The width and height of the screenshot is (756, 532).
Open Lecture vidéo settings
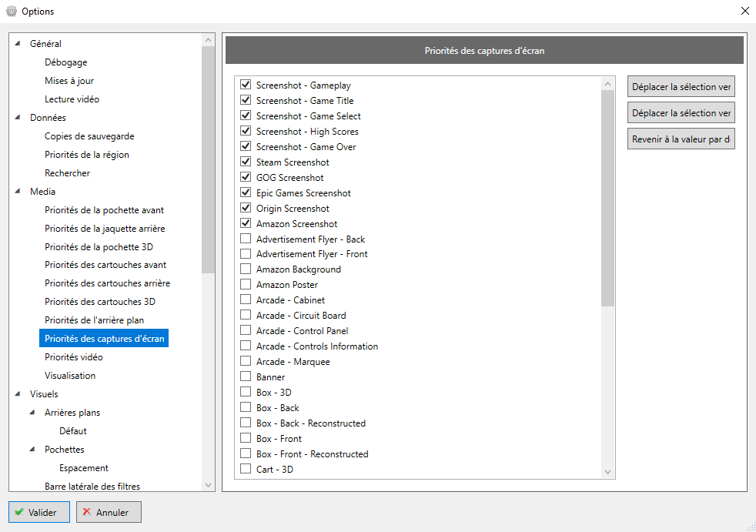pyautogui.click(x=72, y=99)
